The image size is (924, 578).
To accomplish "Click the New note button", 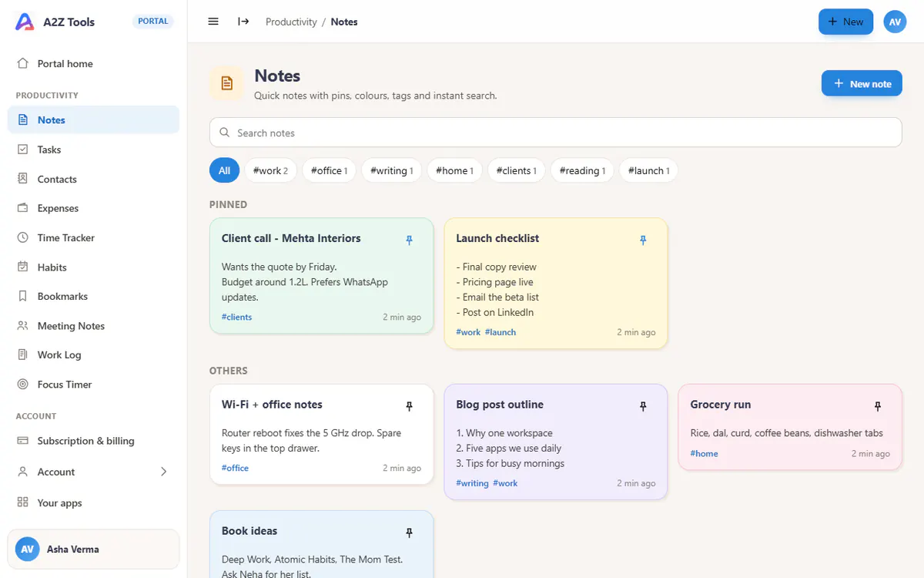I will pyautogui.click(x=862, y=83).
